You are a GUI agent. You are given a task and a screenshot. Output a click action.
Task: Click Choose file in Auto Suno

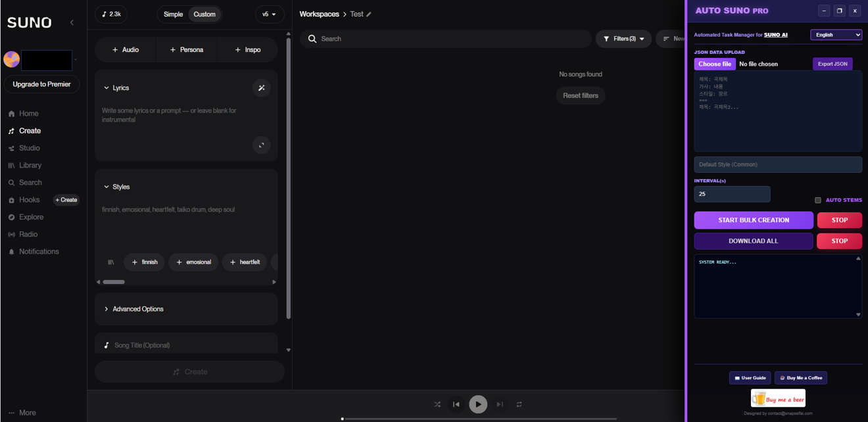(715, 64)
